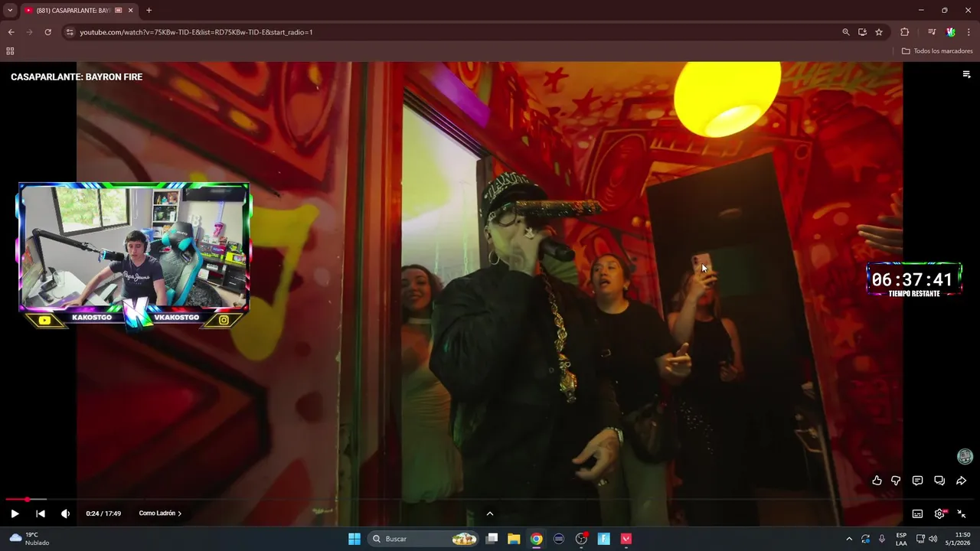
Task: Open the playlist queue icon
Action: pyautogui.click(x=966, y=74)
